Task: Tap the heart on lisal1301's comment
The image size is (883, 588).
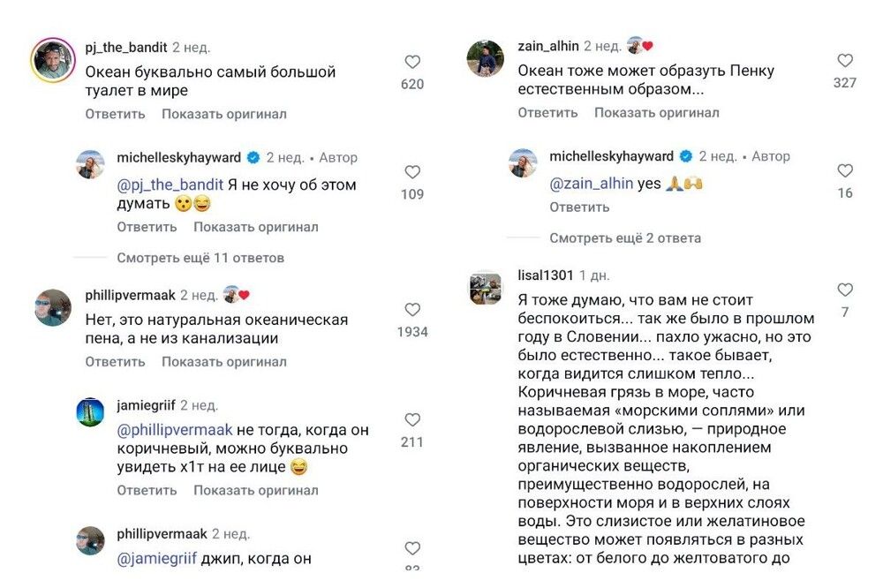Action: pyautogui.click(x=845, y=290)
